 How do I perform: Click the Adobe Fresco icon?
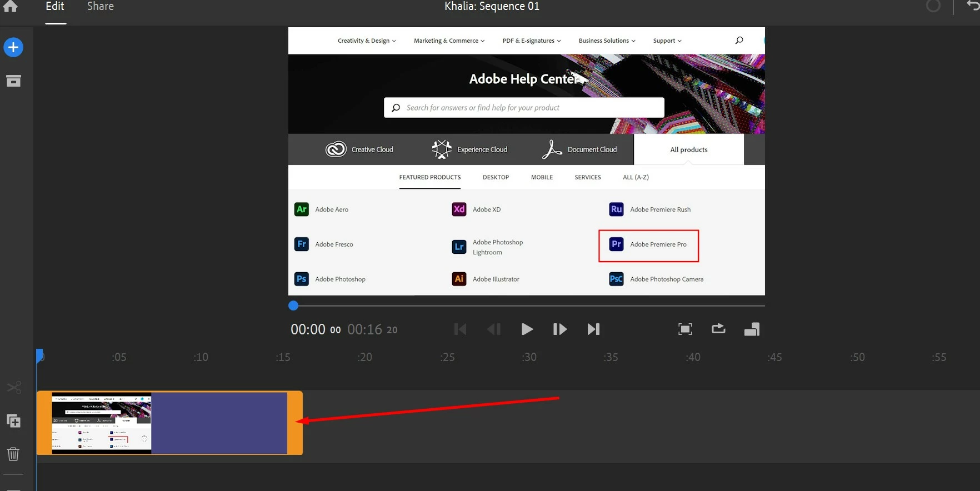(x=302, y=244)
